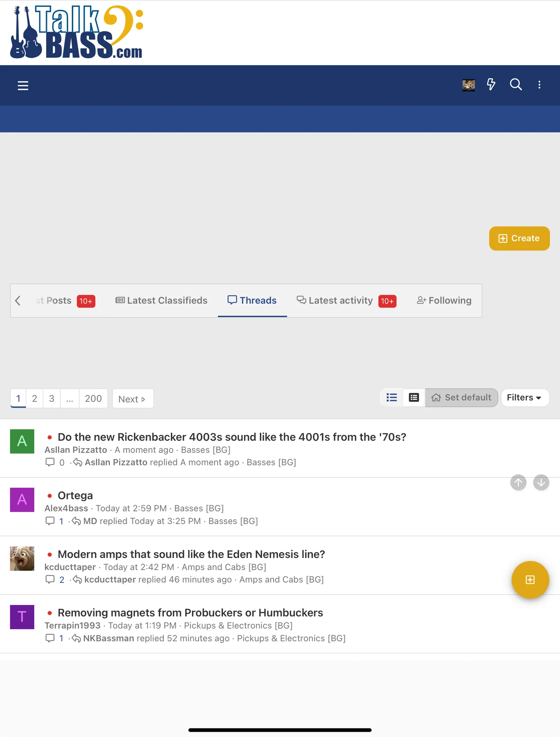Screen dimensions: 560x737
Task: Switch to the compact list view icon
Action: (392, 398)
